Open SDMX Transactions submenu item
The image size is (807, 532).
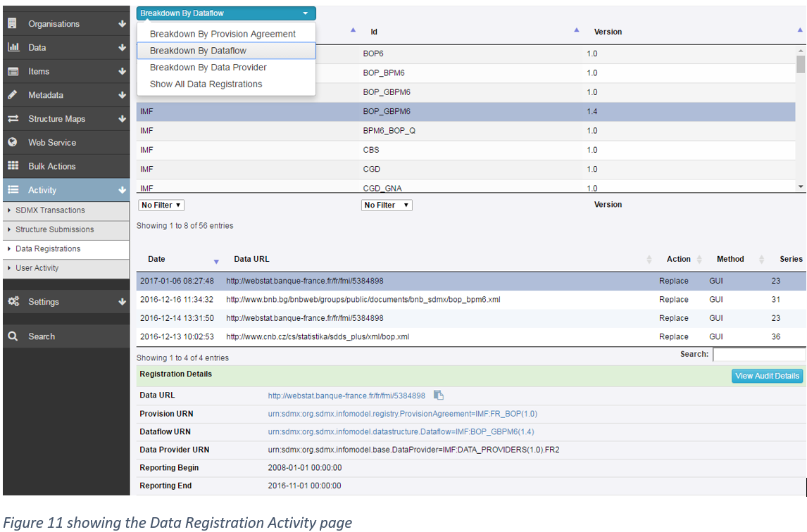coord(50,210)
